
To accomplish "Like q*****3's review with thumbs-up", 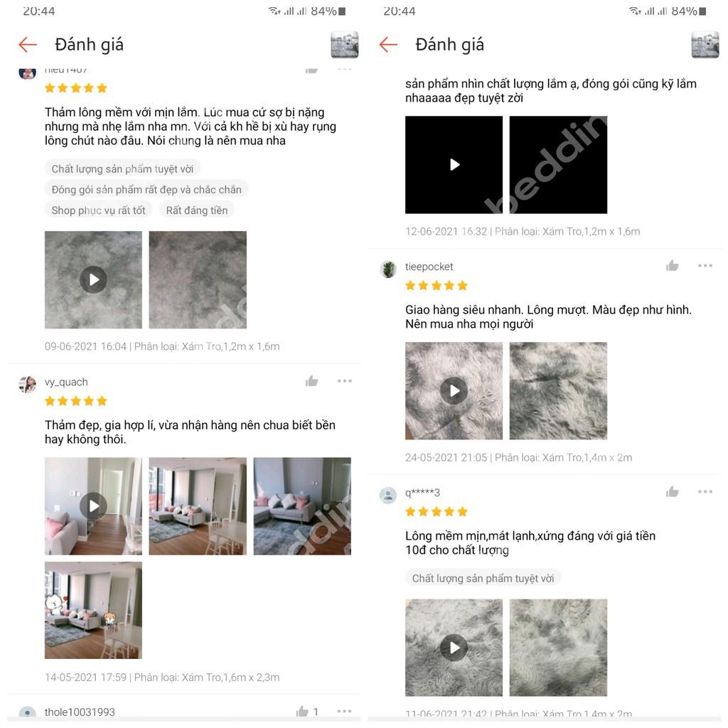I will pos(673,492).
